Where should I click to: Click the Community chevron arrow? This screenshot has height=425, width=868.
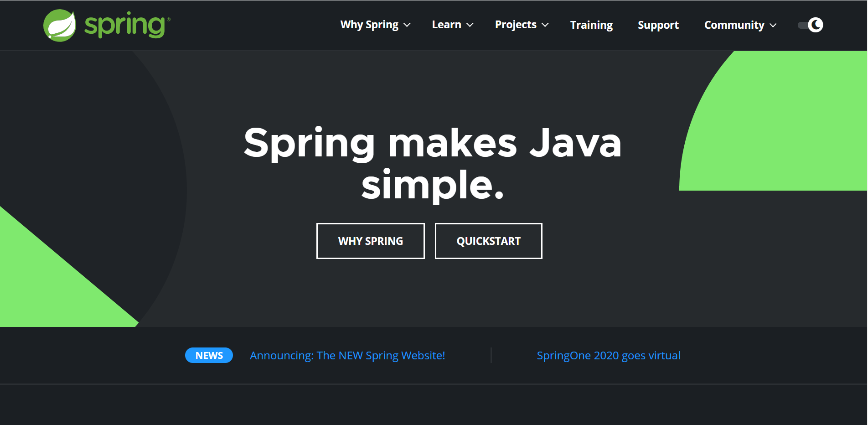(774, 26)
